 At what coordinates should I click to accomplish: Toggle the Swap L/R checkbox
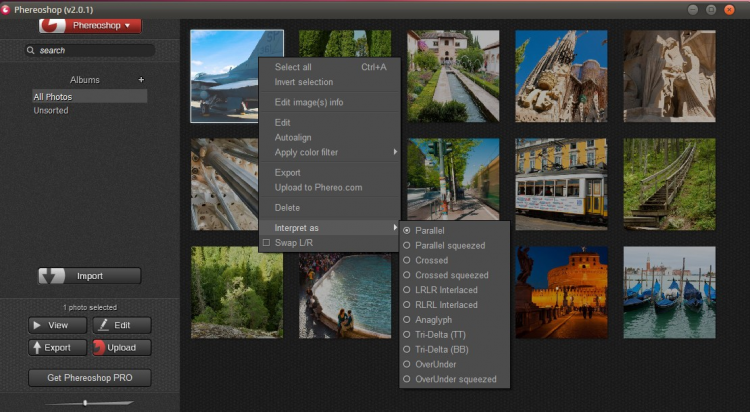266,243
